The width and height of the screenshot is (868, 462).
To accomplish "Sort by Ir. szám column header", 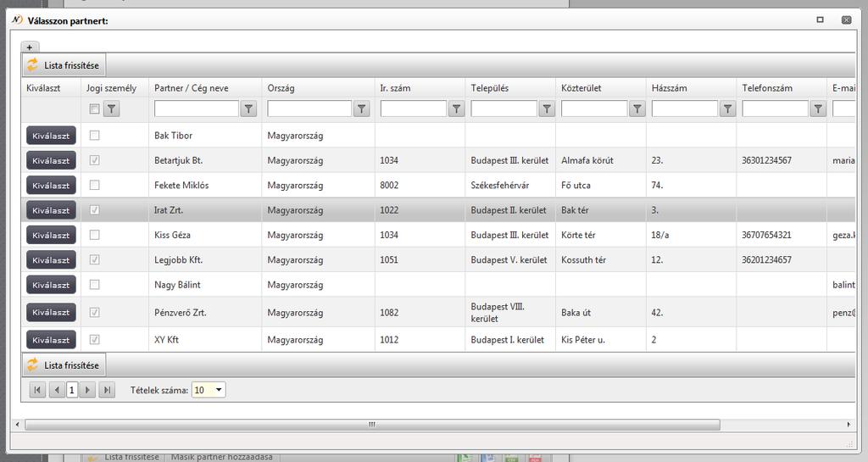I will pos(395,88).
